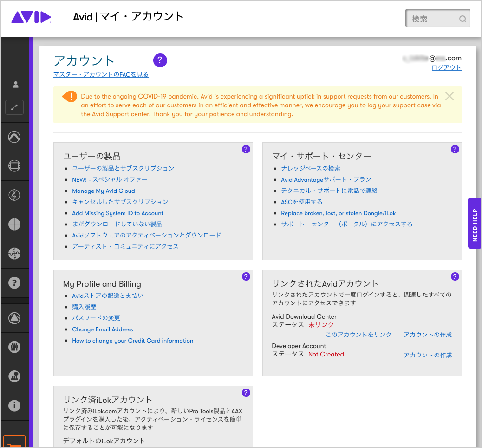The image size is (482, 448).
Task: Open Manage My Avid Cloud link
Action: (x=103, y=191)
